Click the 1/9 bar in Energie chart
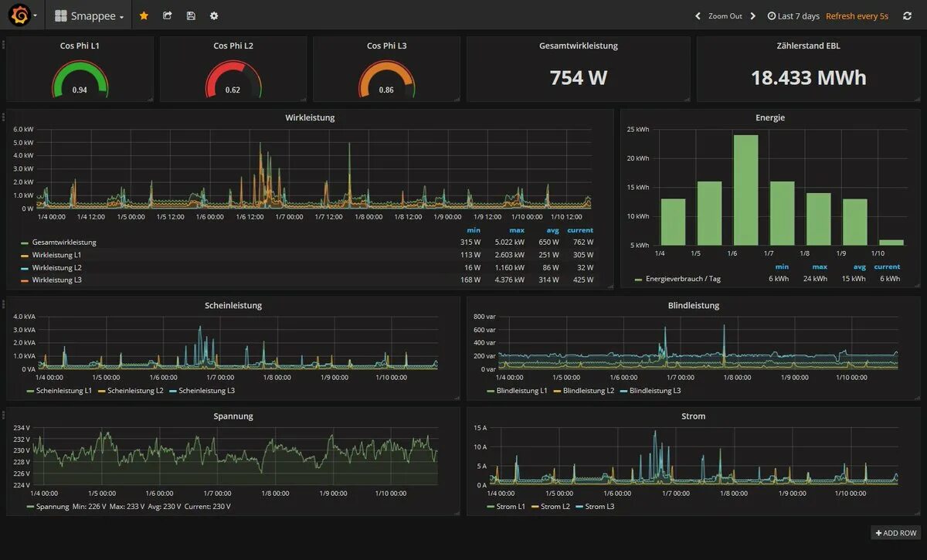The height and width of the screenshot is (560, 927). [854, 222]
